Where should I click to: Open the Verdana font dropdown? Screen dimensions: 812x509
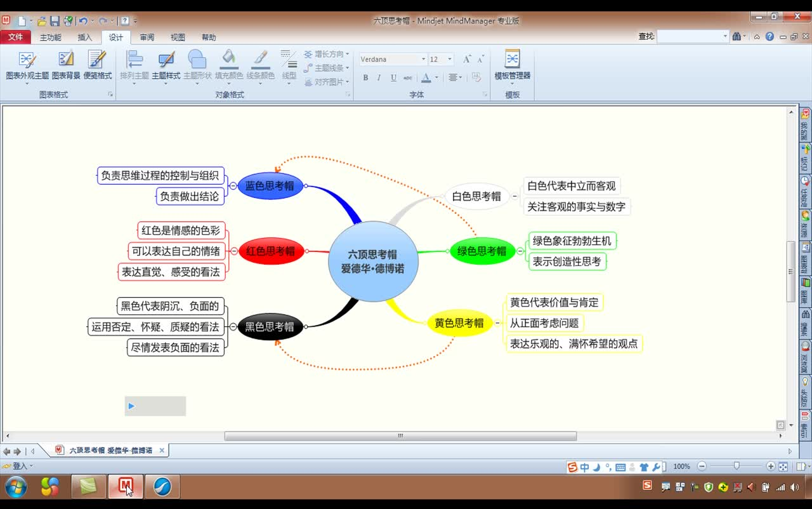(x=422, y=58)
